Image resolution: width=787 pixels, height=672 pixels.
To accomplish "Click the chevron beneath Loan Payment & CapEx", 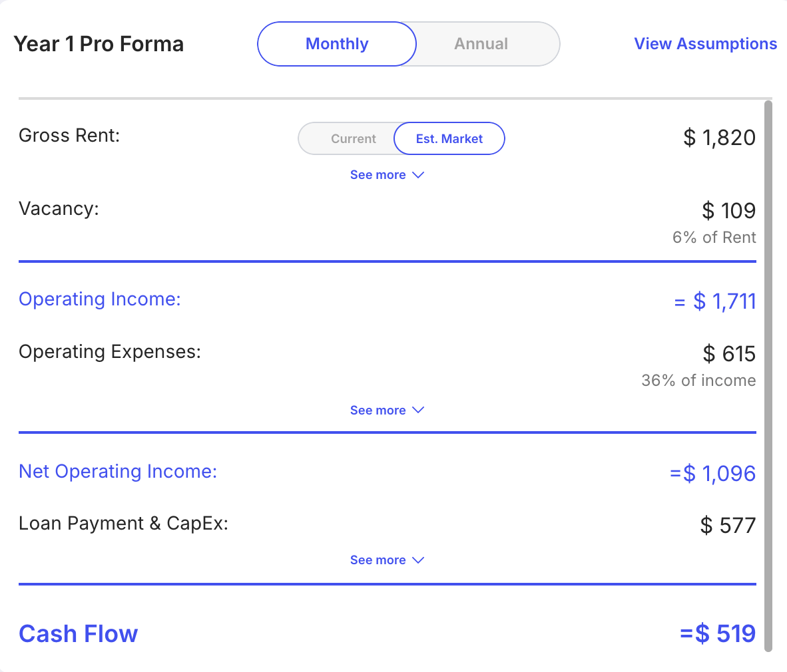I will [418, 560].
